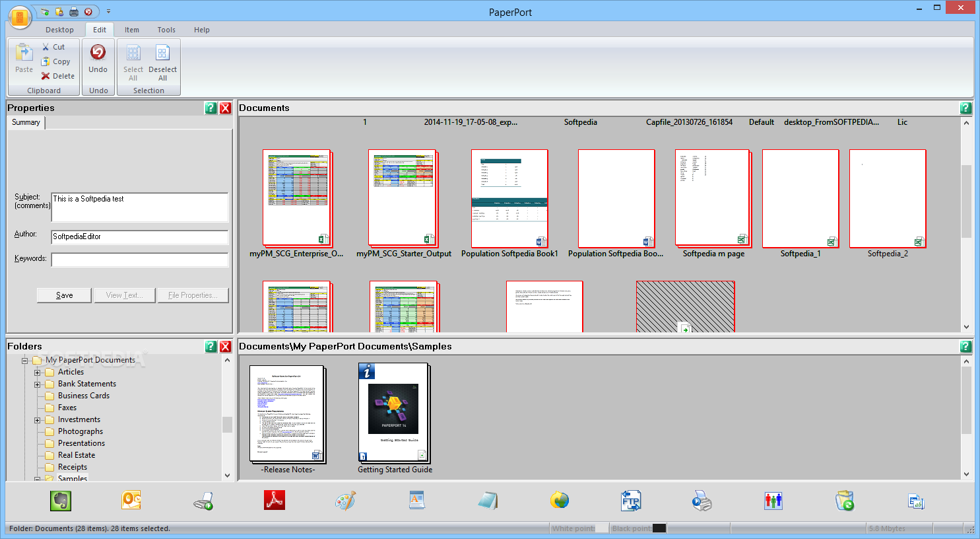Send to FTP icon in bottom bar
This screenshot has width=980, height=539.
[x=631, y=501]
